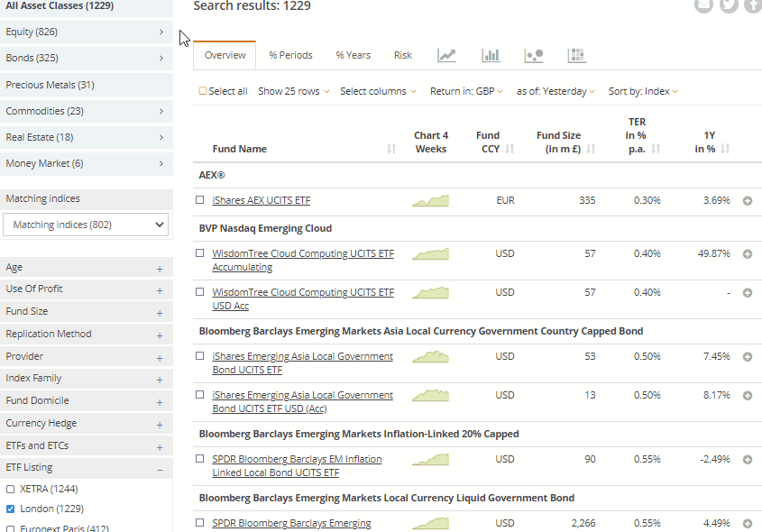
Task: Tick the XETRA listing checkbox
Action: coord(11,489)
